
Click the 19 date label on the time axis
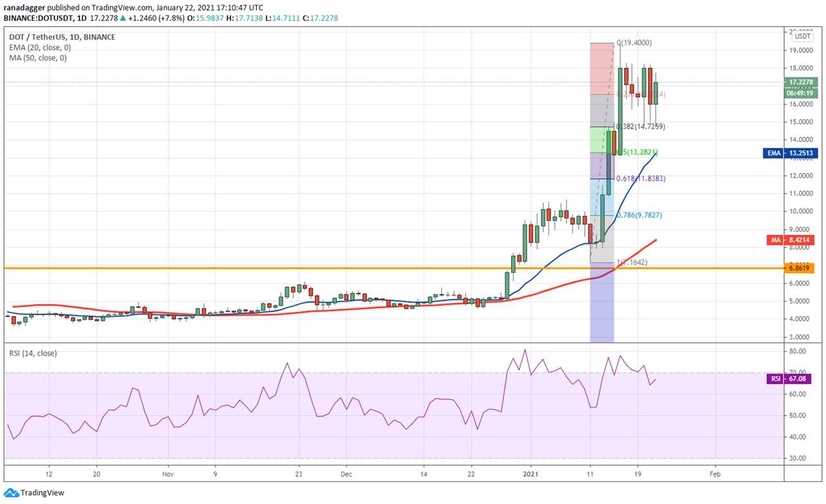(638, 473)
